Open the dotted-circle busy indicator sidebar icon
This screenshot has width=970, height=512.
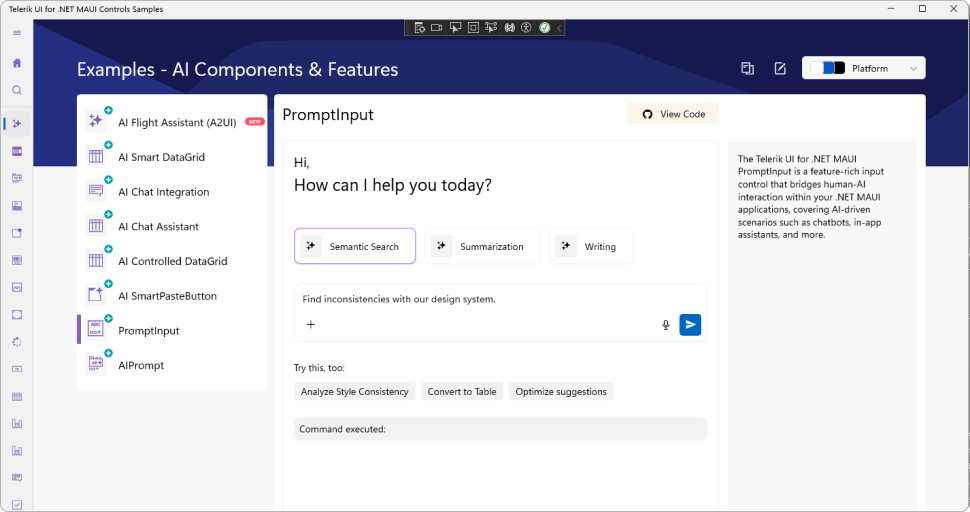click(x=17, y=341)
